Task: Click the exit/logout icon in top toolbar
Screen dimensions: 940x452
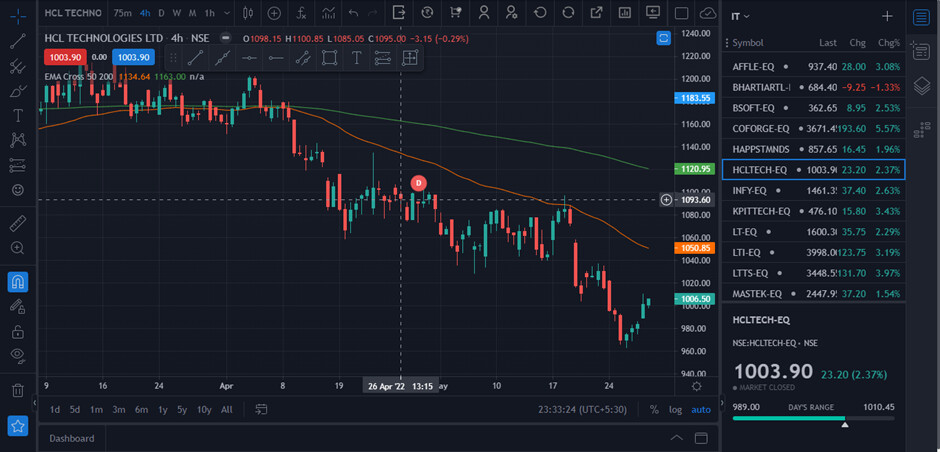Action: pyautogui.click(x=399, y=13)
